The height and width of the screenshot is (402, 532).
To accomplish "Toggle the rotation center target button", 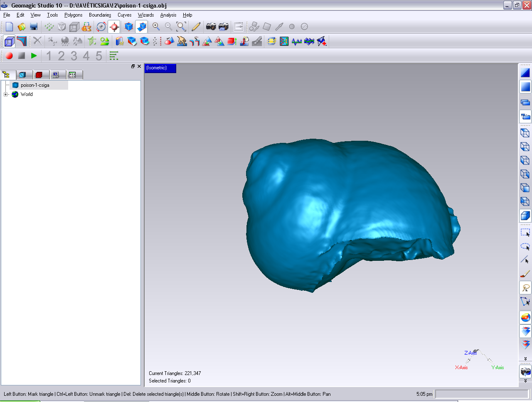I will pos(114,27).
